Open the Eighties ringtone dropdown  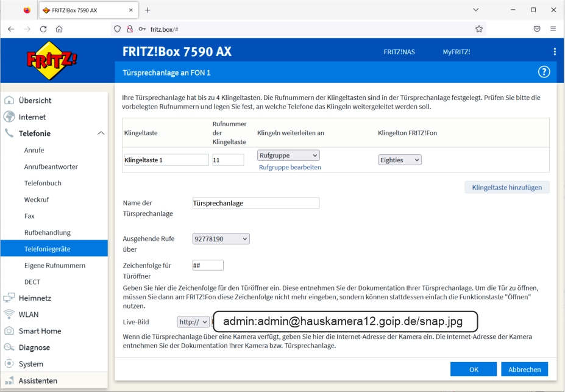coord(399,160)
